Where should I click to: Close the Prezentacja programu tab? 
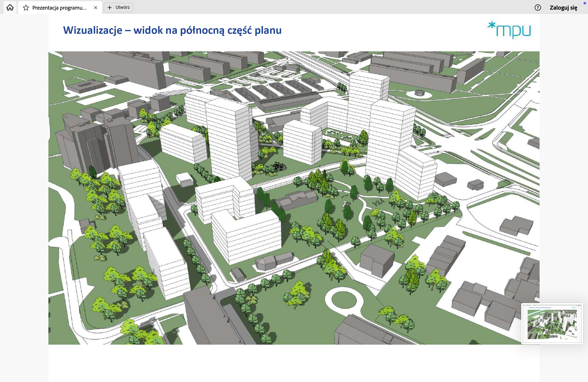pos(96,8)
